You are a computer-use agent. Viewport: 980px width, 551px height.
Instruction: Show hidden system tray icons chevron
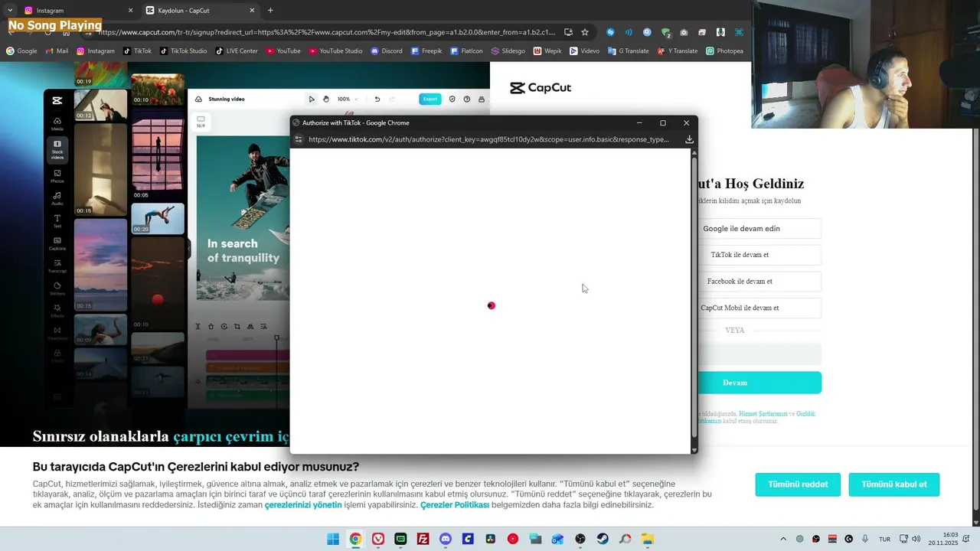click(782, 539)
